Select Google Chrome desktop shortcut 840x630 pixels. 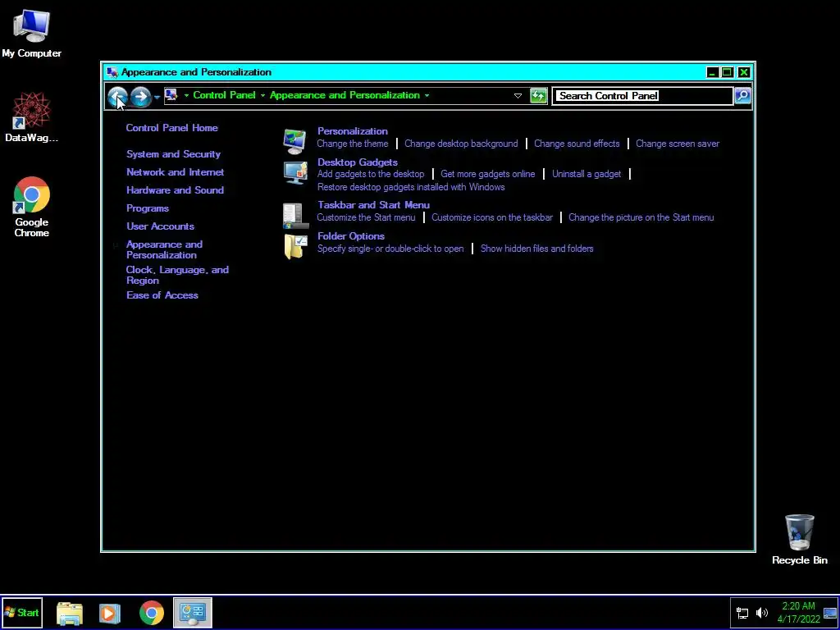tap(32, 207)
